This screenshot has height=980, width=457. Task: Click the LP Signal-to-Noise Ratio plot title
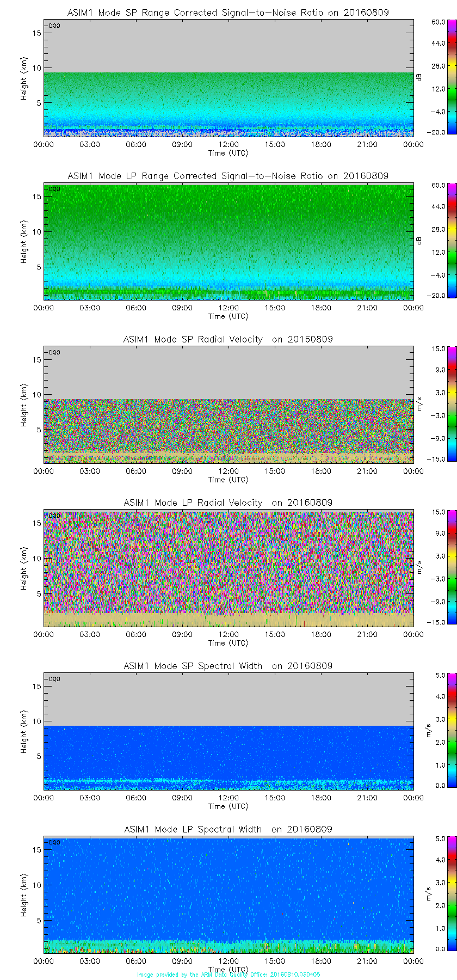(228, 176)
